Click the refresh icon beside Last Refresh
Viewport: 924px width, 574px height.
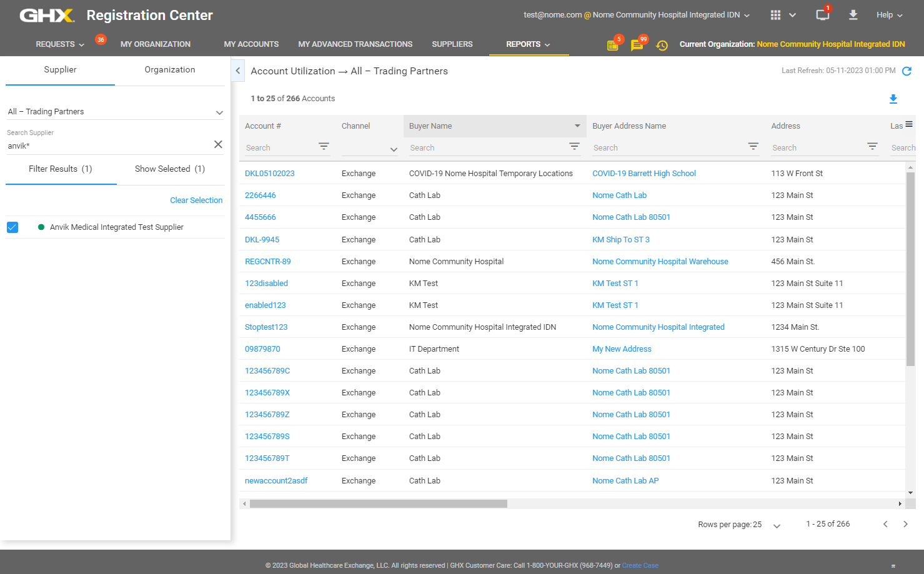(907, 71)
